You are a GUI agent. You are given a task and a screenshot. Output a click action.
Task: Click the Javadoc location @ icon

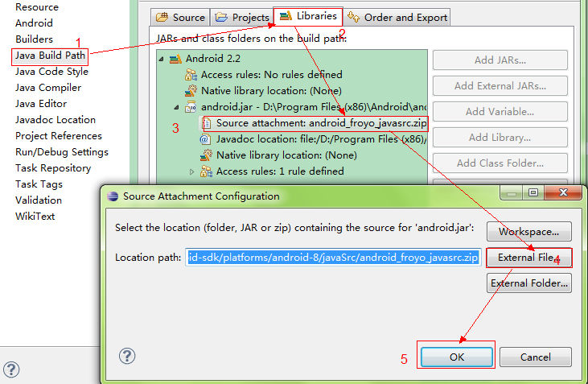[x=205, y=139]
